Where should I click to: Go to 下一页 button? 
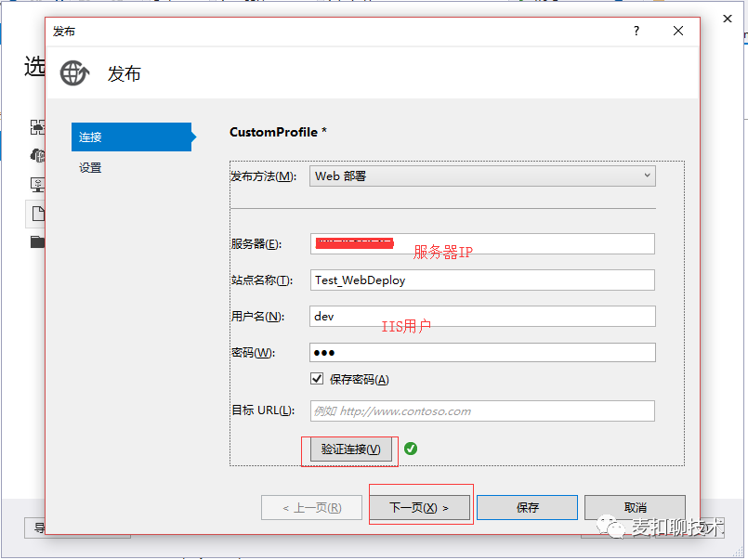[x=420, y=508]
